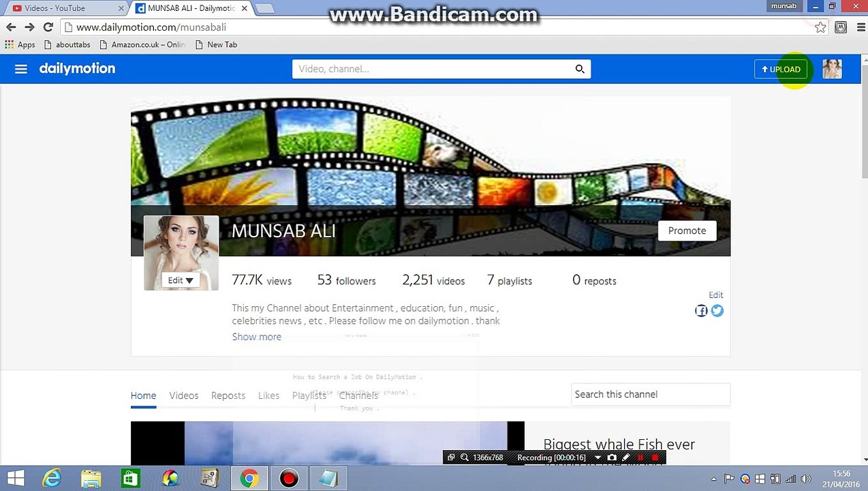The height and width of the screenshot is (491, 868).
Task: Close the MUNSAB ALI Dailymotion tab
Action: pyautogui.click(x=244, y=8)
